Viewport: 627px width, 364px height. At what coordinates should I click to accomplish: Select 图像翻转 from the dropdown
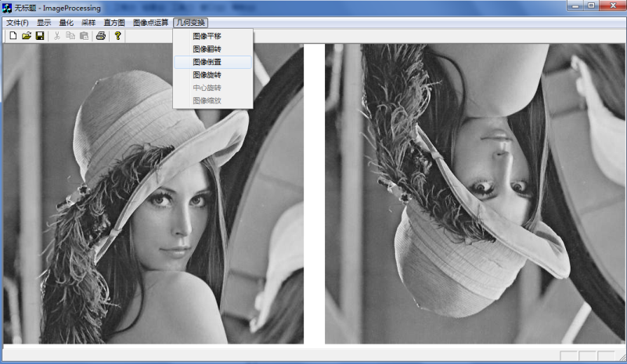[x=213, y=49]
